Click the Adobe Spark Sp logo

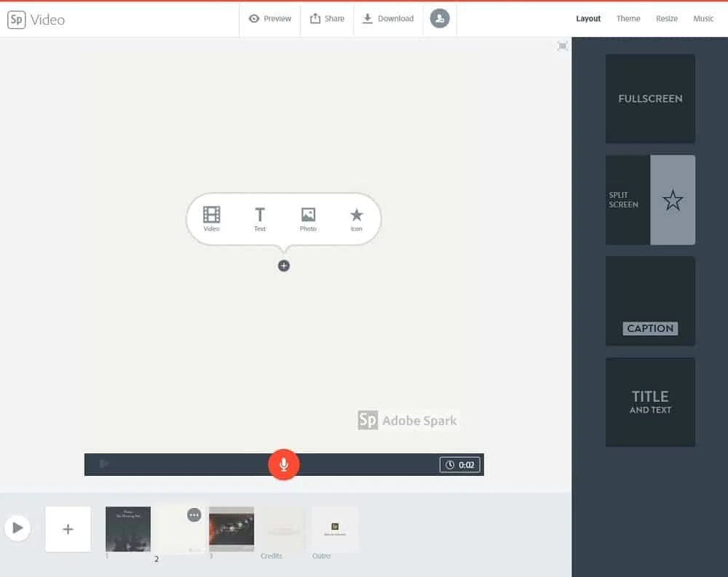[16, 20]
